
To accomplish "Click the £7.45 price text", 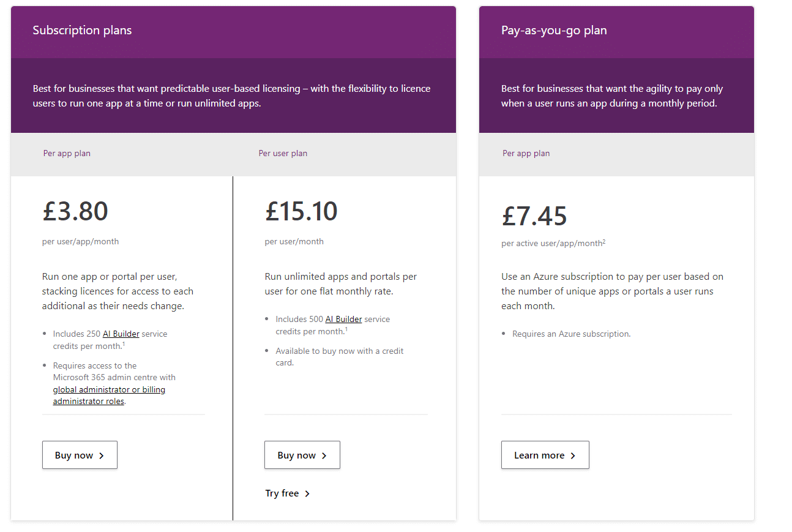I will (534, 215).
